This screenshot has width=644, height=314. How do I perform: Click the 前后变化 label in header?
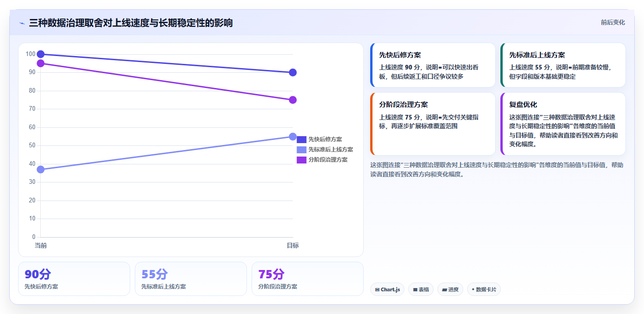pyautogui.click(x=612, y=22)
